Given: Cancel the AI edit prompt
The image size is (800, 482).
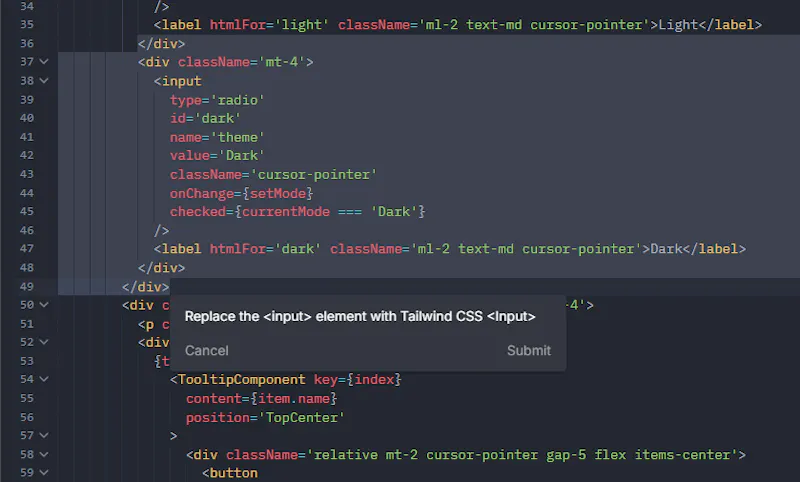Looking at the screenshot, I should click(207, 350).
